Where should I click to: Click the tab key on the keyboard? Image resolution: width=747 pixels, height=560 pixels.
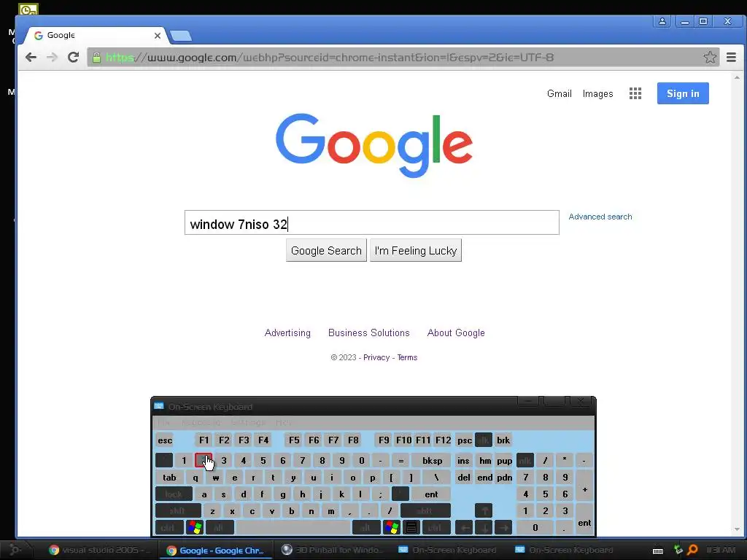[x=169, y=478]
